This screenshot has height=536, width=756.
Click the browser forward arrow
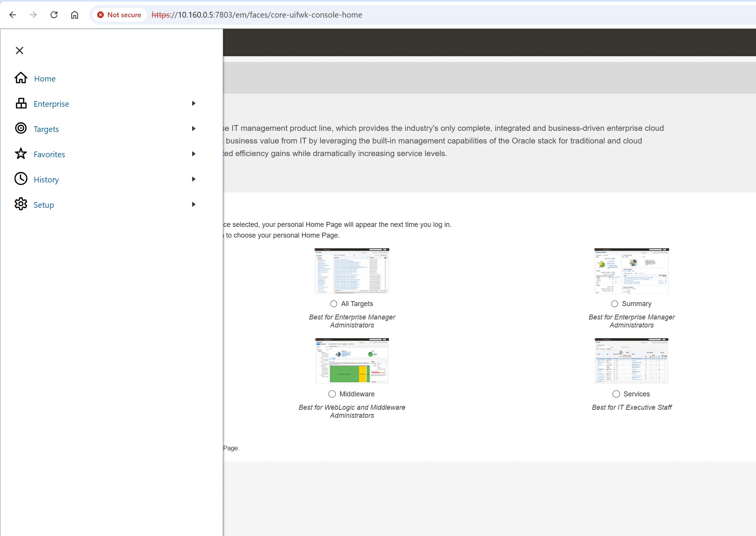tap(33, 15)
